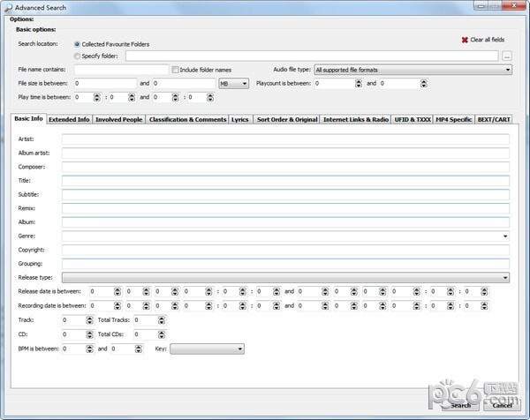Select the Specify folder radio button
Image resolution: width=530 pixels, height=420 pixels.
pyautogui.click(x=77, y=56)
